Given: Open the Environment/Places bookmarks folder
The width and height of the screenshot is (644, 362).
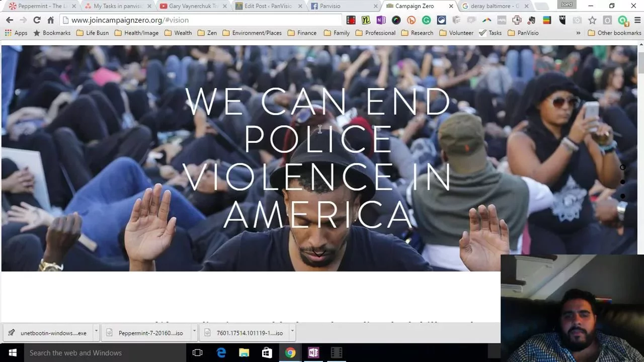Looking at the screenshot, I should point(252,33).
